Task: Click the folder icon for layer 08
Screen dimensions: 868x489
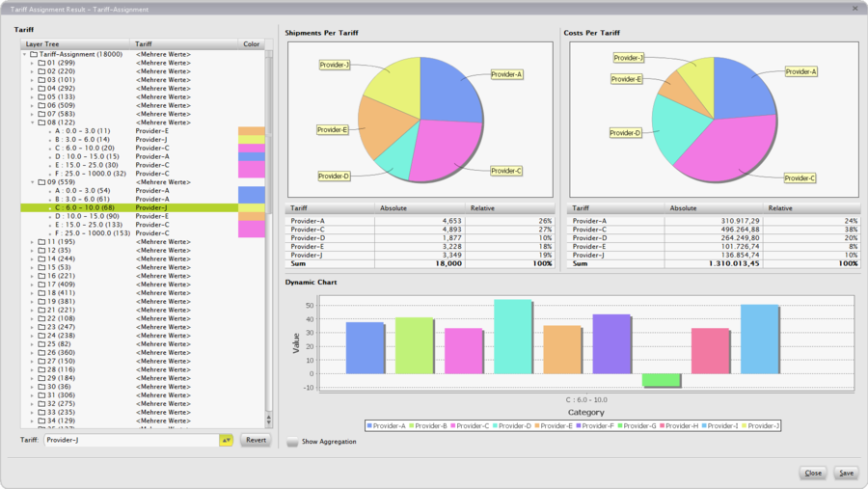Action: (41, 122)
